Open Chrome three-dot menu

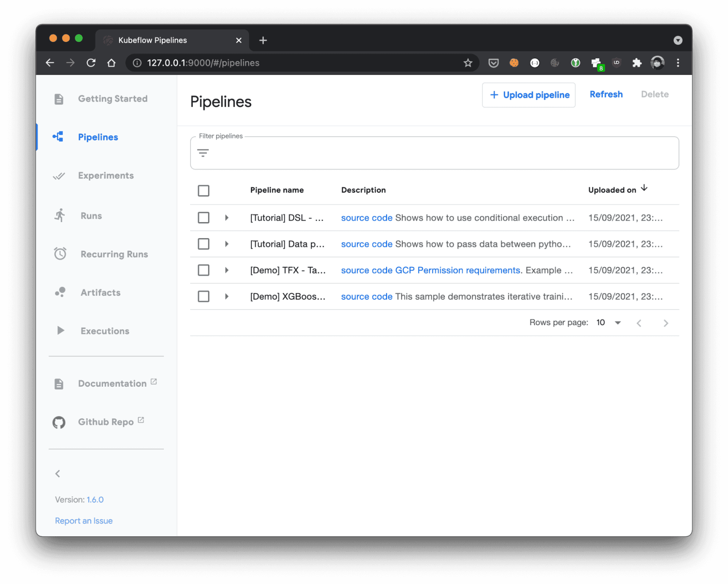678,63
